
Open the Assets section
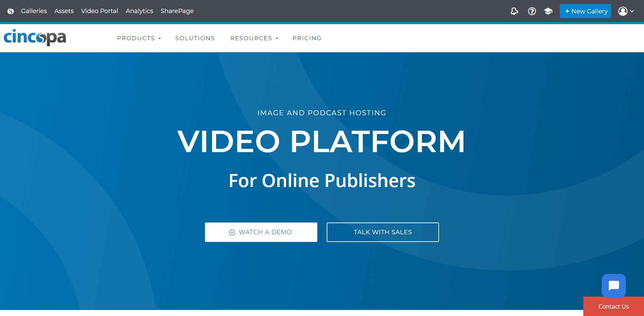64,11
